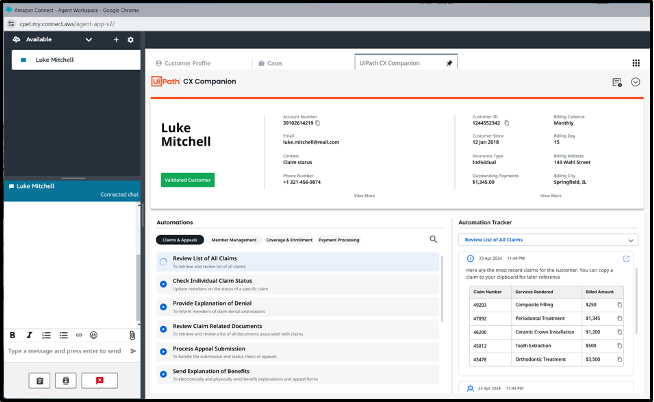Viewport: 654px width, 402px height.
Task: Click the info icon in tracker entry
Action: tap(470, 259)
